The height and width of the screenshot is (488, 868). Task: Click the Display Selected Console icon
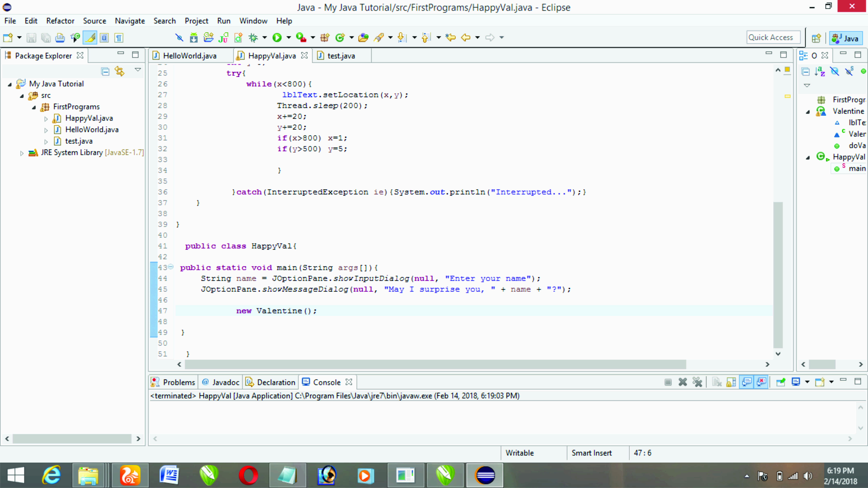(x=796, y=382)
